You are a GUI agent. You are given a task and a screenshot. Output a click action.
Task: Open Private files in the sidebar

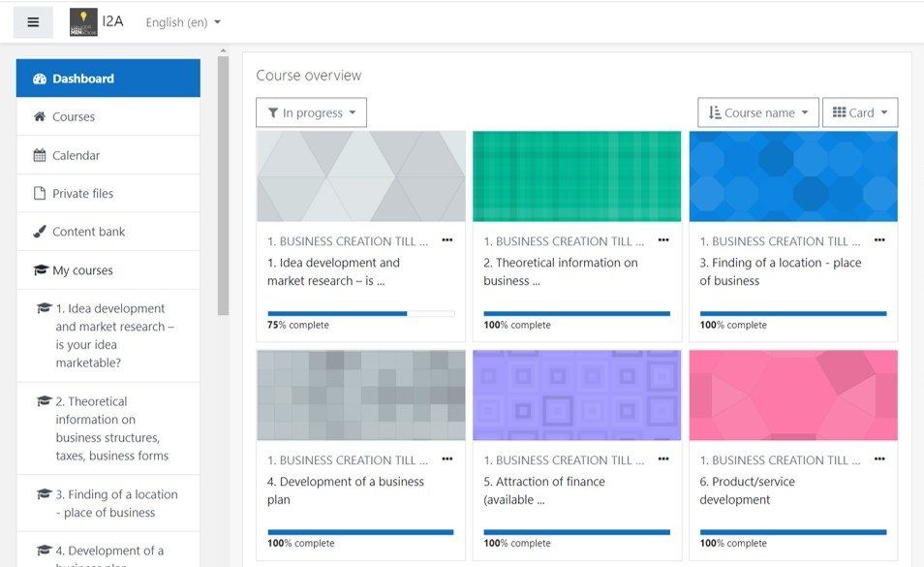(108, 193)
